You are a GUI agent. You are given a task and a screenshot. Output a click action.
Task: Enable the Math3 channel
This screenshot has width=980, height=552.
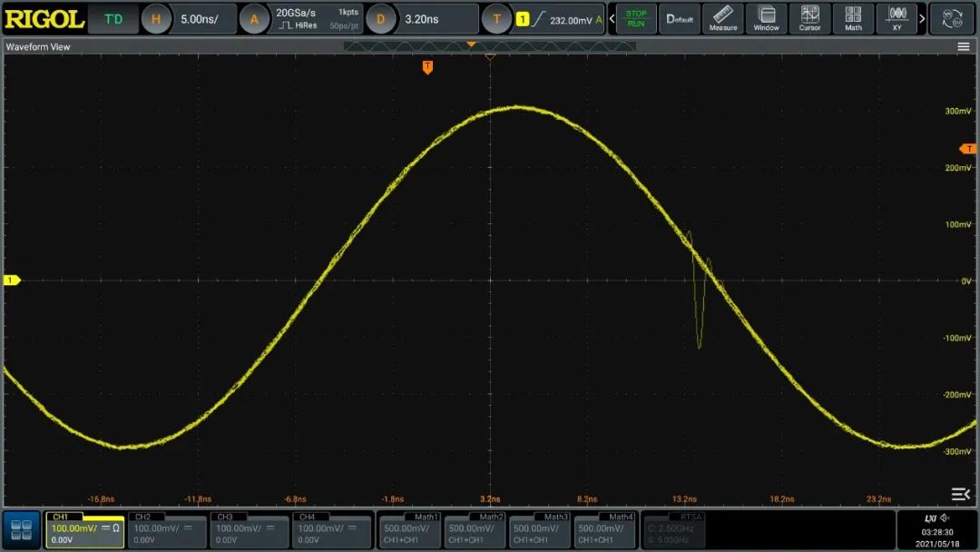539,530
